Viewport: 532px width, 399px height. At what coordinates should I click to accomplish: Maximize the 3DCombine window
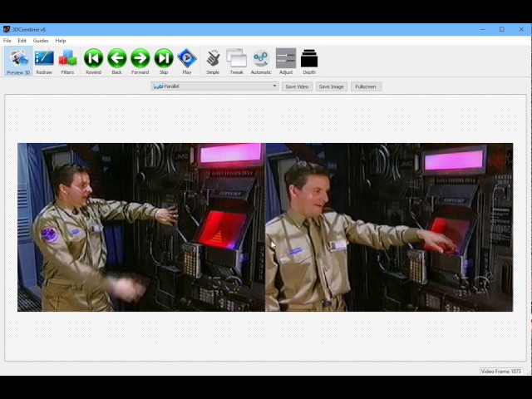pyautogui.click(x=502, y=30)
